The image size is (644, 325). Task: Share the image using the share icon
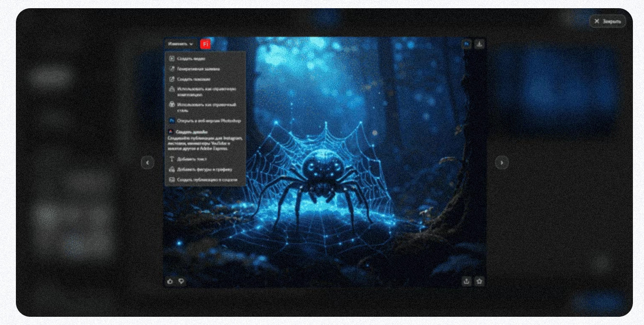(x=467, y=281)
